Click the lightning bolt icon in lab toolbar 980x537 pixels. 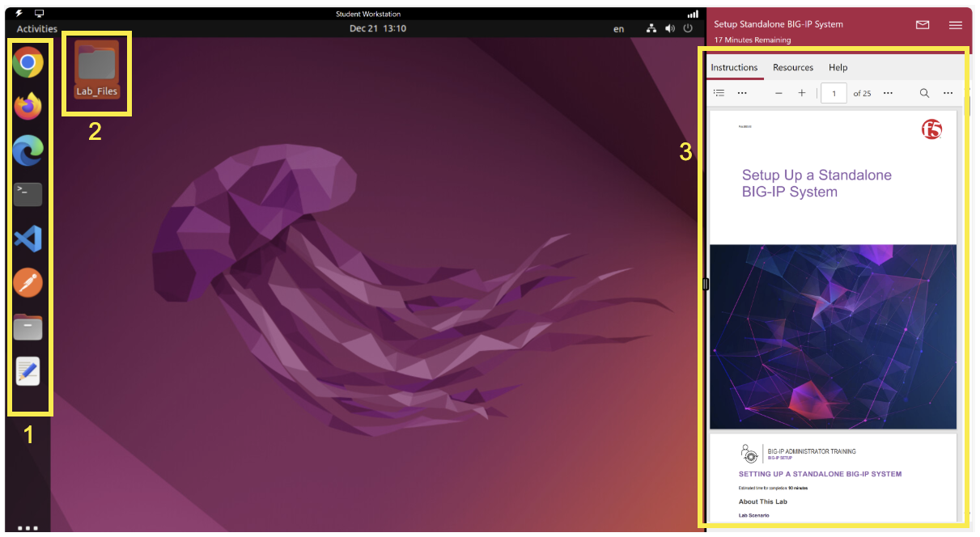(x=19, y=14)
